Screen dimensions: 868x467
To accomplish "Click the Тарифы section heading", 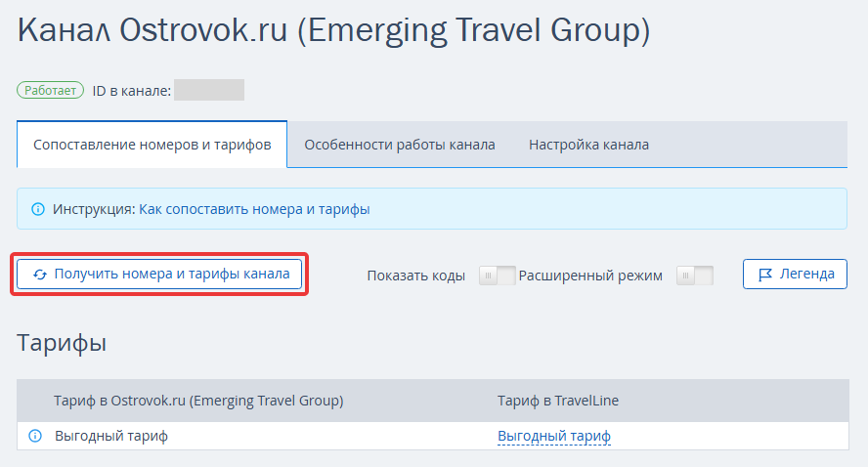I will 62,343.
